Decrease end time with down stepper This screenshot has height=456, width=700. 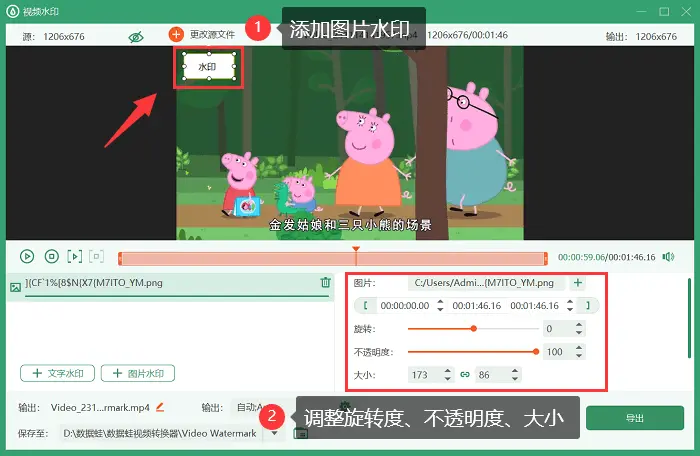coord(570,310)
